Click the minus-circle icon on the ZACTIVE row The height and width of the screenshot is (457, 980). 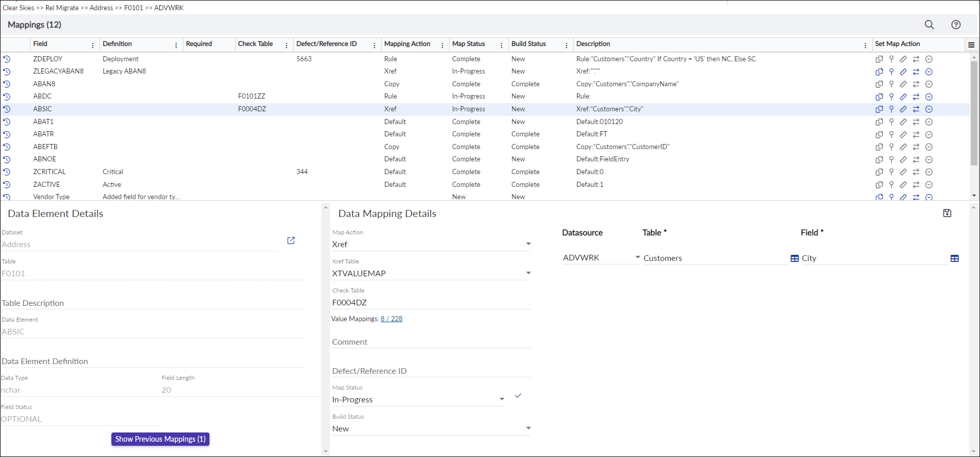click(x=929, y=185)
